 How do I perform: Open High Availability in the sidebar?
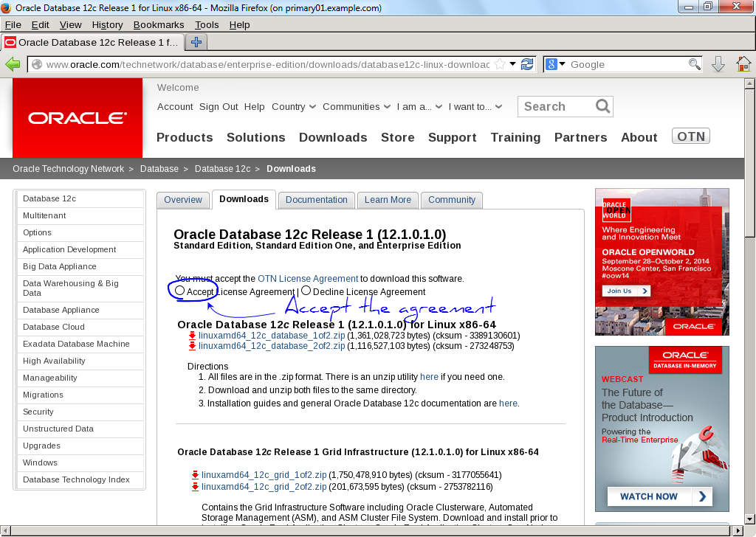pos(80,361)
